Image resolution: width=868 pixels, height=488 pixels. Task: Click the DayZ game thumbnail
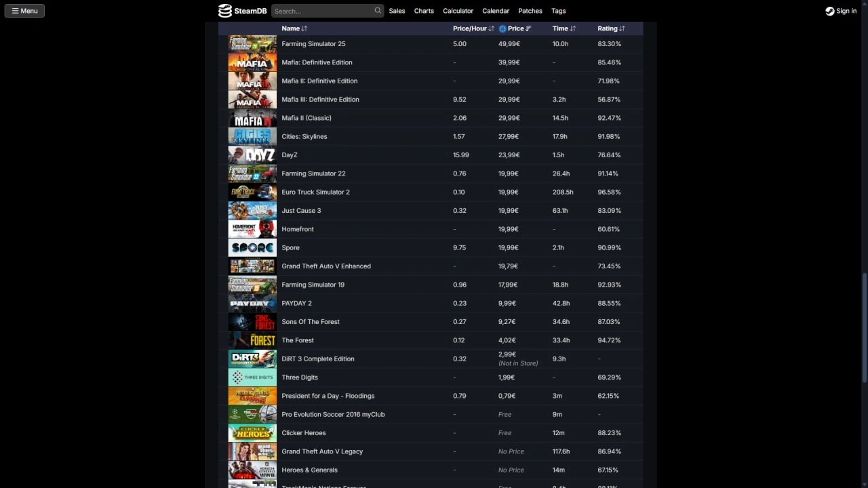(x=252, y=155)
